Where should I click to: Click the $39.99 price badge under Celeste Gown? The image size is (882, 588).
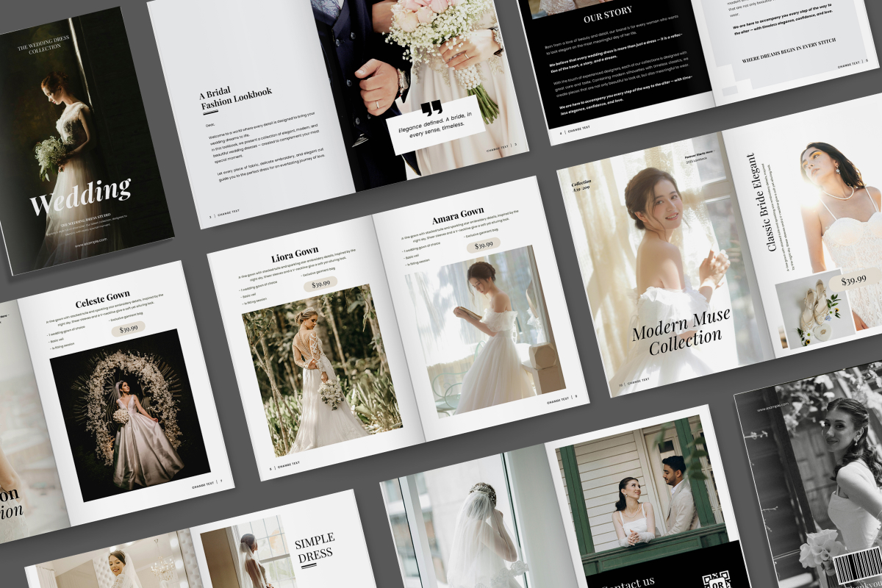[129, 329]
